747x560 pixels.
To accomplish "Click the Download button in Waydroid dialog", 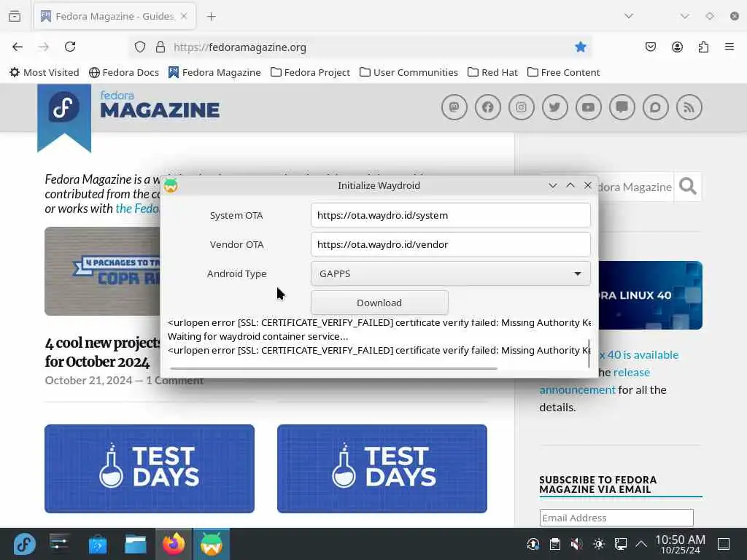I will 379,303.
